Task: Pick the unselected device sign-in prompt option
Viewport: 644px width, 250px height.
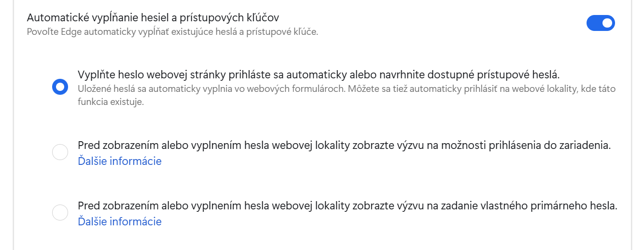Action: (60, 152)
